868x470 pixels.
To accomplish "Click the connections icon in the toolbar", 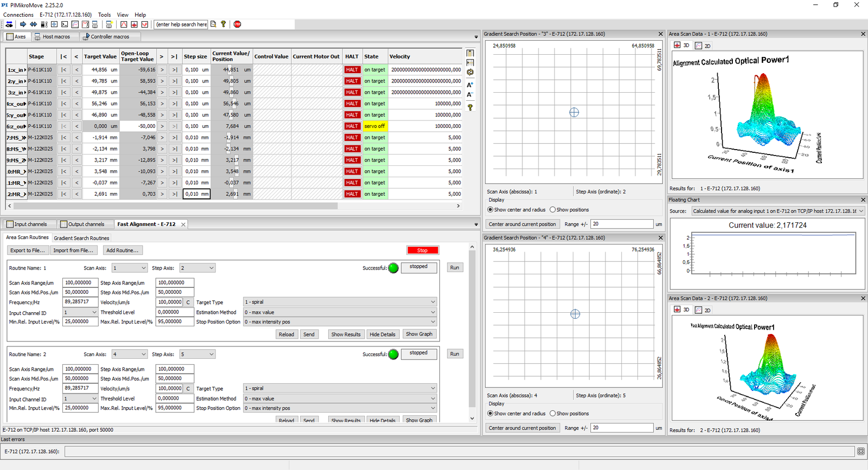I will (9, 24).
